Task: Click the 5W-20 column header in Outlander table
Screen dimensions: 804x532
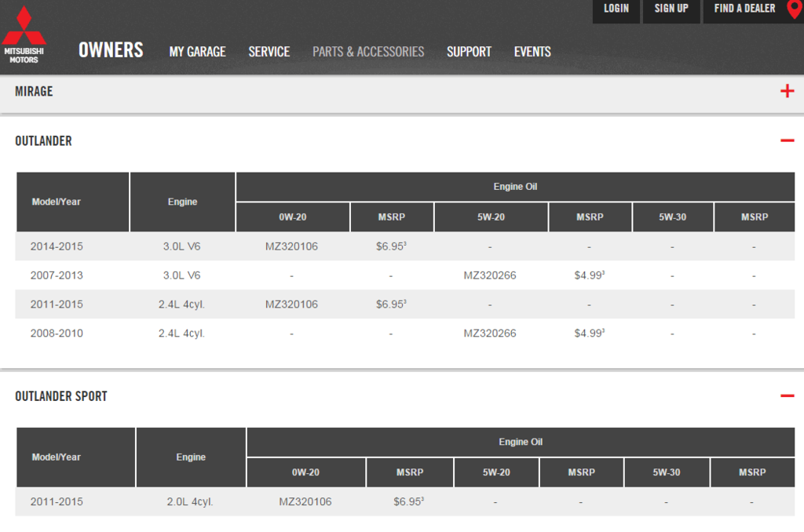Action: tap(492, 217)
